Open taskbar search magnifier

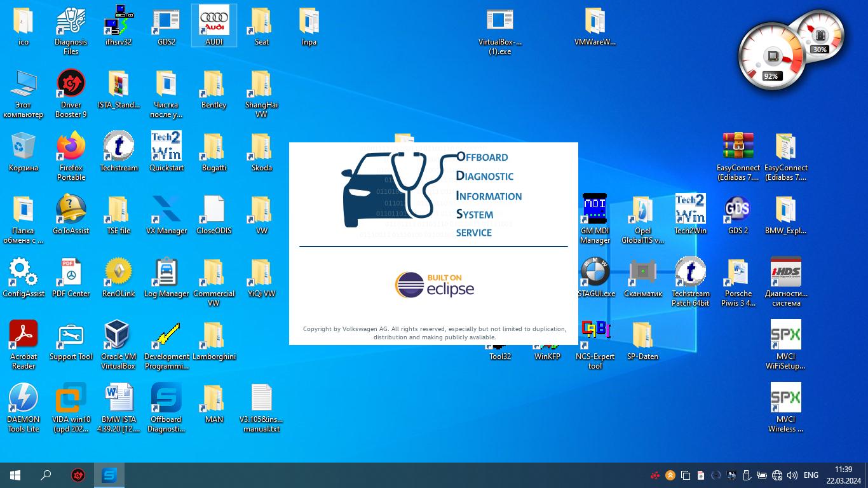point(46,475)
